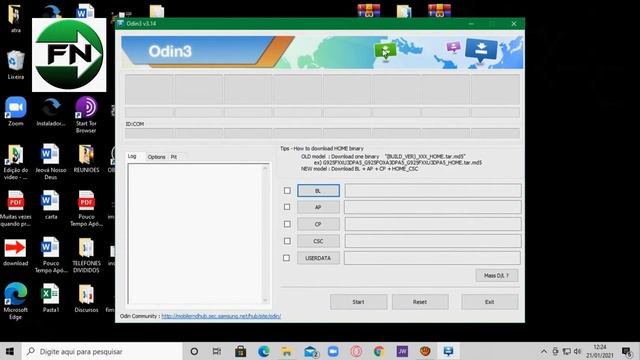The height and width of the screenshot is (360, 640).
Task: Expand hidden system tray icons chevron
Action: (x=544, y=351)
